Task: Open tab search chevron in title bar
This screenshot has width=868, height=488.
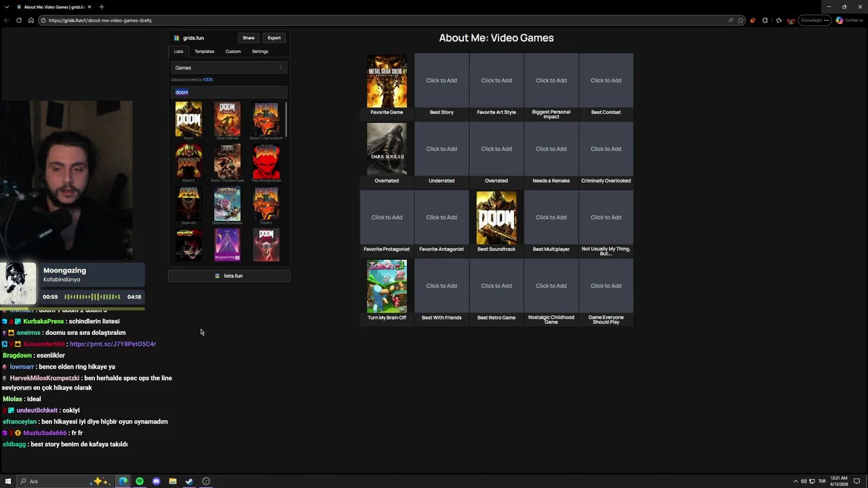Action: click(7, 7)
